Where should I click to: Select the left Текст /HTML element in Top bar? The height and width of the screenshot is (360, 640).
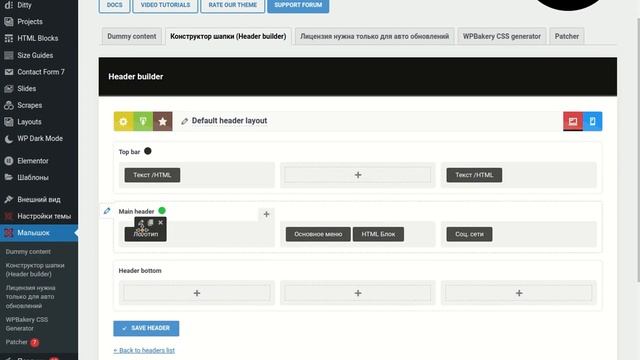[152, 175]
